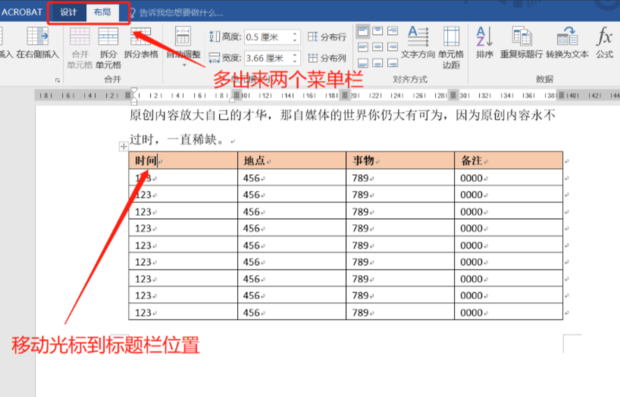The width and height of the screenshot is (620, 397).
Task: Click the 地点 header cell
Action: 292,161
